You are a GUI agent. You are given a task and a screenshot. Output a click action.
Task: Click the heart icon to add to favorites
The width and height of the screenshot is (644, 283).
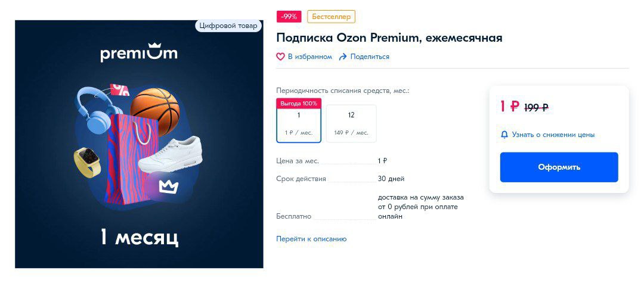tap(280, 57)
